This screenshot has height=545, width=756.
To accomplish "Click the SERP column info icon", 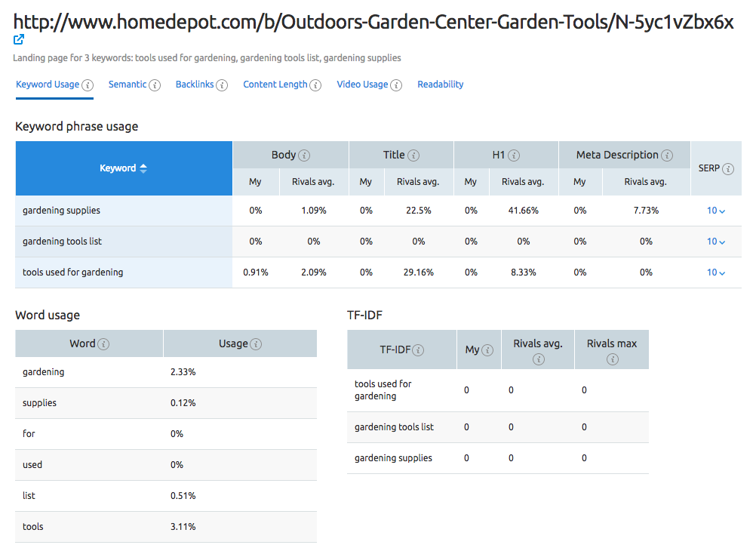I will coord(727,169).
